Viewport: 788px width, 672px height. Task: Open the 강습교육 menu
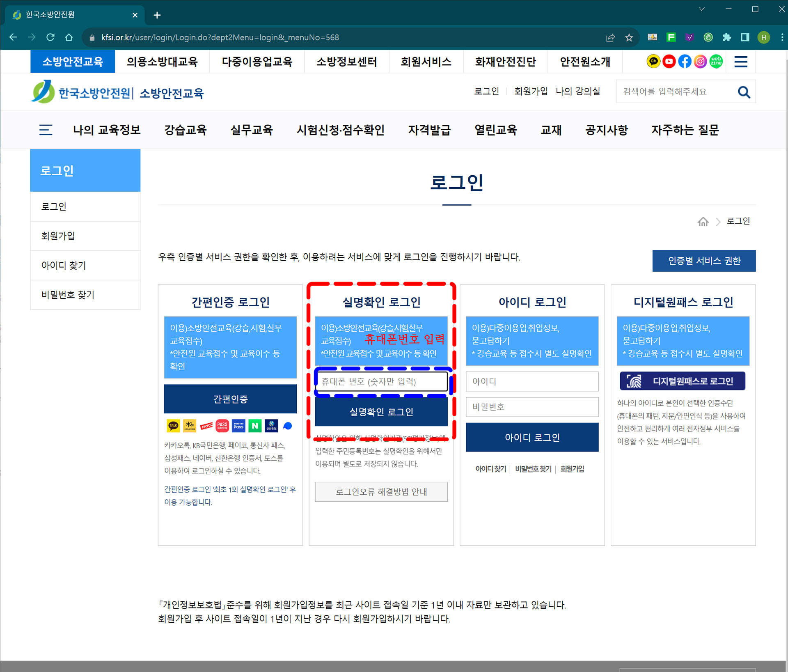click(186, 130)
